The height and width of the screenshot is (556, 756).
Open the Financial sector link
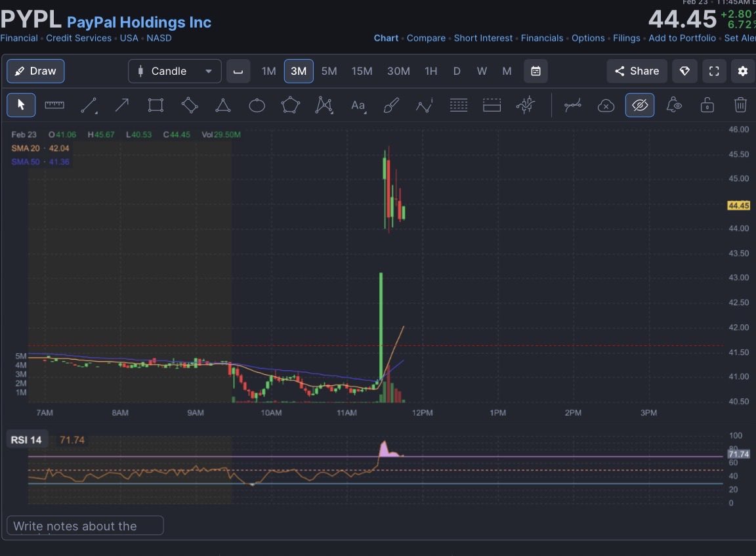(19, 38)
